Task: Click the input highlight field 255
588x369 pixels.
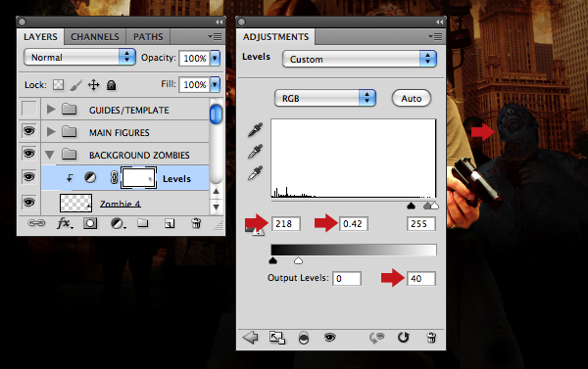Action: (421, 223)
